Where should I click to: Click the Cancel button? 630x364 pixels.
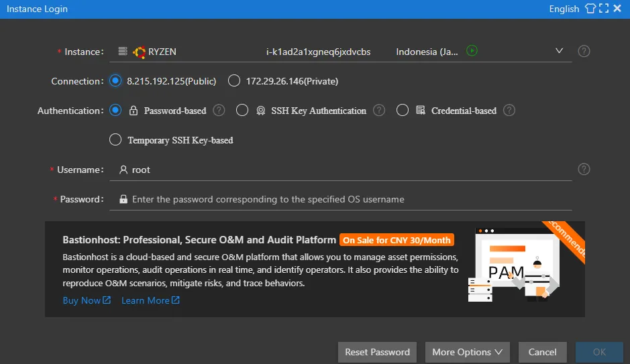coord(542,352)
